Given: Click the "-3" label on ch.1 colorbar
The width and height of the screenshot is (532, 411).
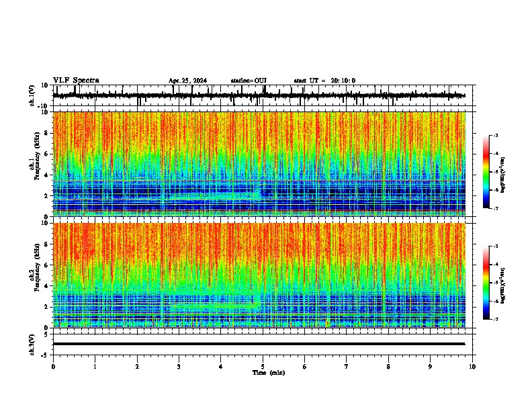Looking at the screenshot, I should 496,135.
